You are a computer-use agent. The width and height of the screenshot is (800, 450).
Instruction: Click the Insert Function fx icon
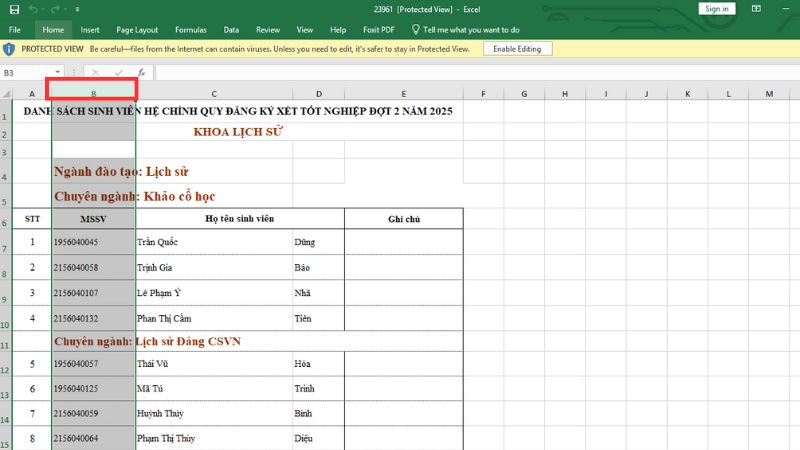pyautogui.click(x=142, y=73)
